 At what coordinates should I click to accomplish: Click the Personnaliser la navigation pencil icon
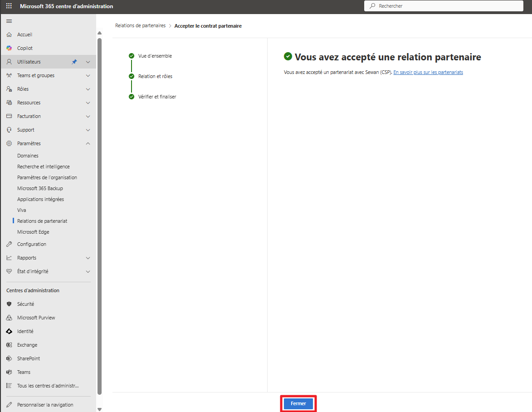[9, 405]
